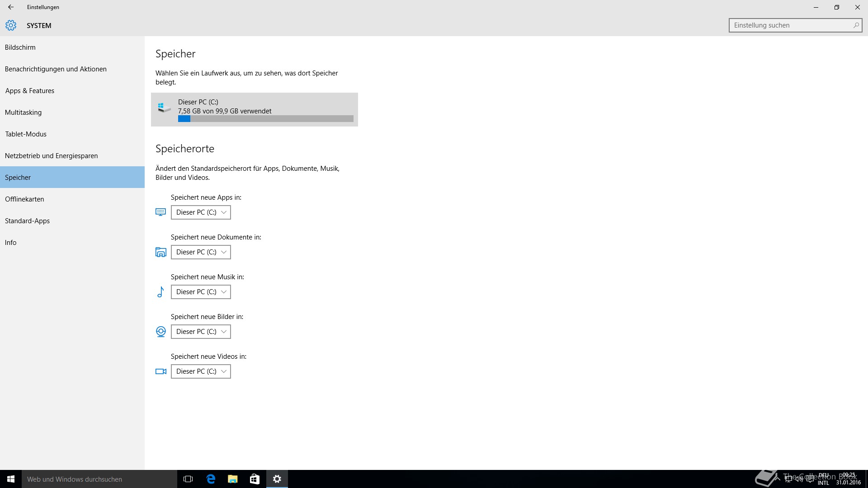Open dropdown for new Bilder location
This screenshot has width=868, height=488.
pos(201,332)
